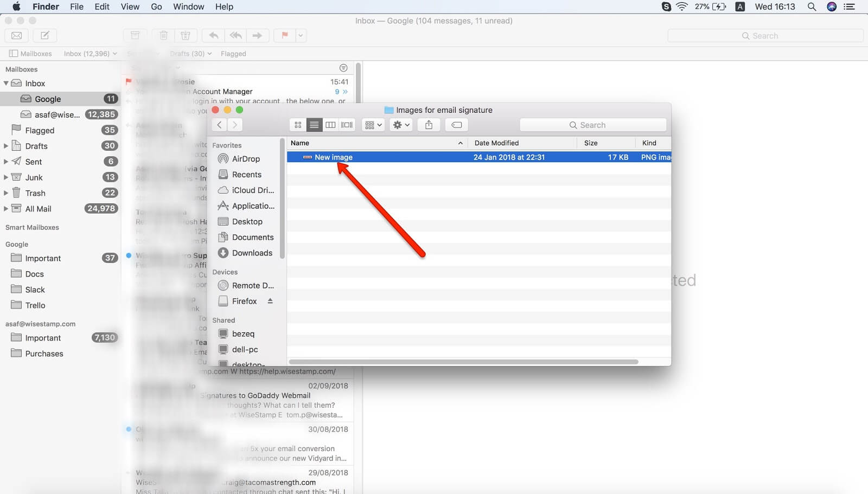Viewport: 868px width, 494px height.
Task: Open the gear action menu in Finder
Action: [400, 125]
